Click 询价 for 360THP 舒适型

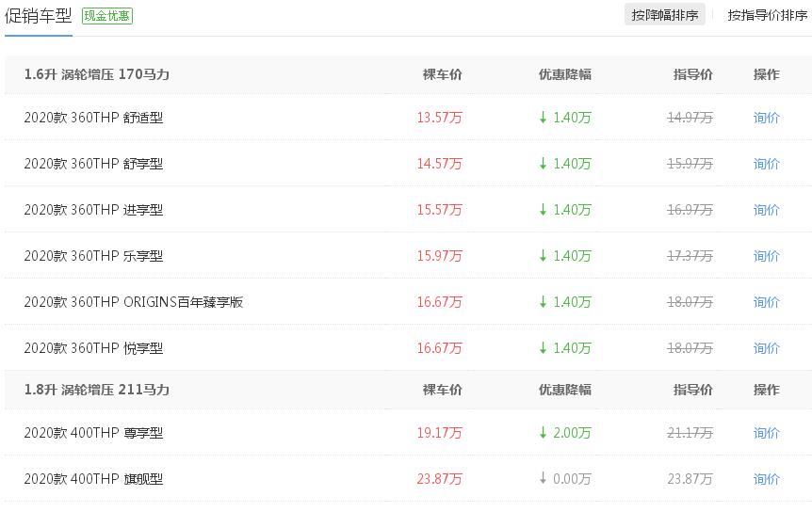click(x=766, y=118)
